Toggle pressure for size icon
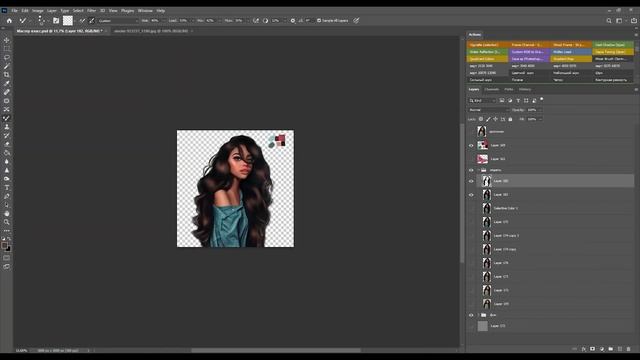 click(x=356, y=20)
